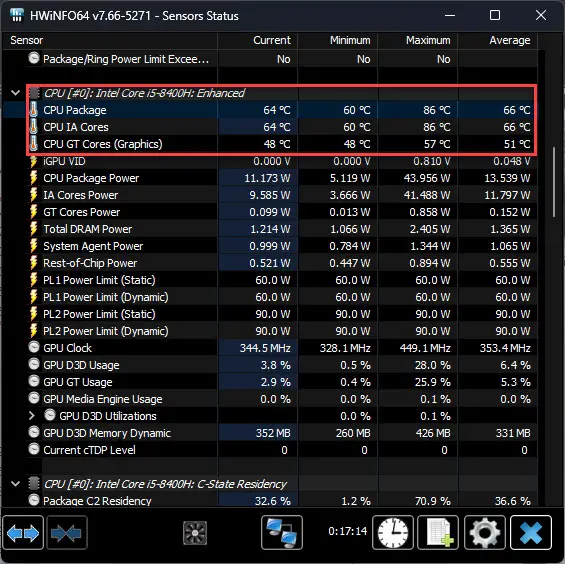Viewport: 565px width, 564px height.
Task: Select the CPU IA Cores row
Action: (281, 127)
